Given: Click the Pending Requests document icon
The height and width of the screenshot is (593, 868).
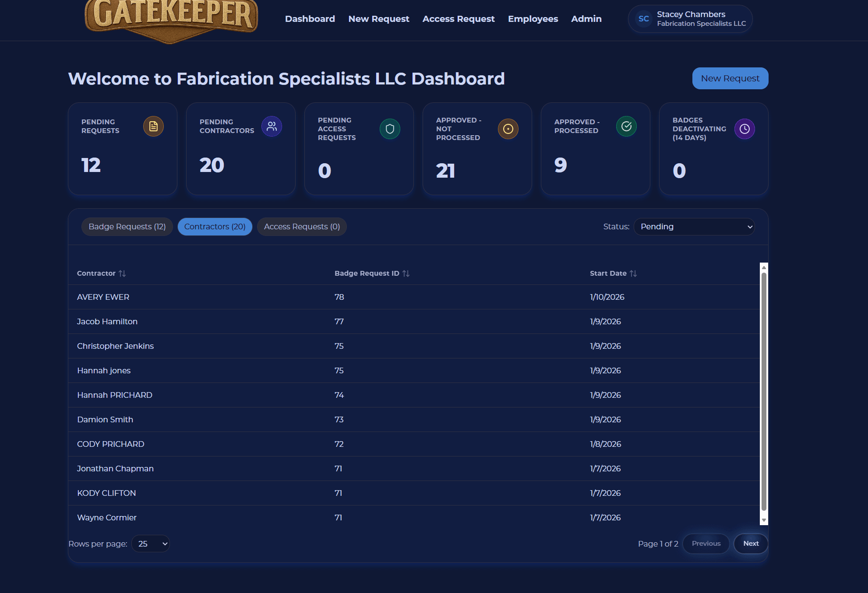Looking at the screenshot, I should point(153,126).
